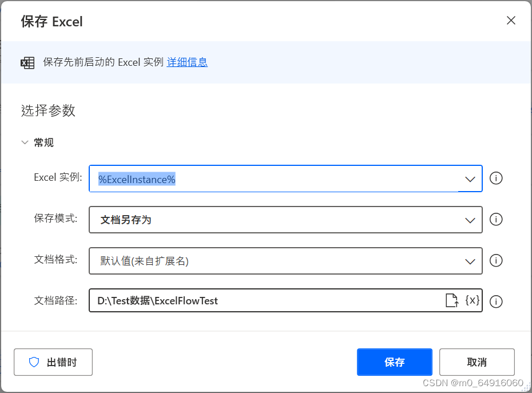Click the info icon beside 文档路径

click(495, 301)
